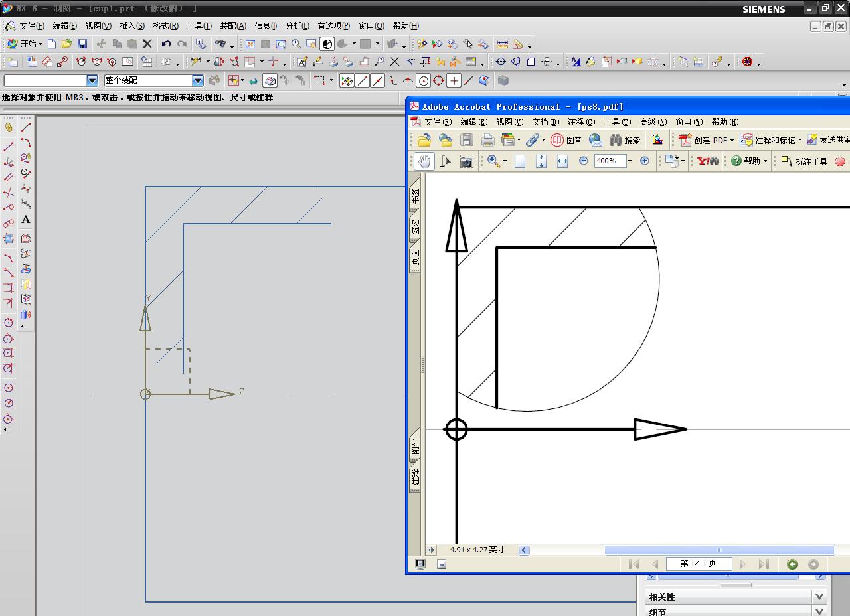Click the NX redo arrow icon
The image size is (850, 616).
point(181,44)
